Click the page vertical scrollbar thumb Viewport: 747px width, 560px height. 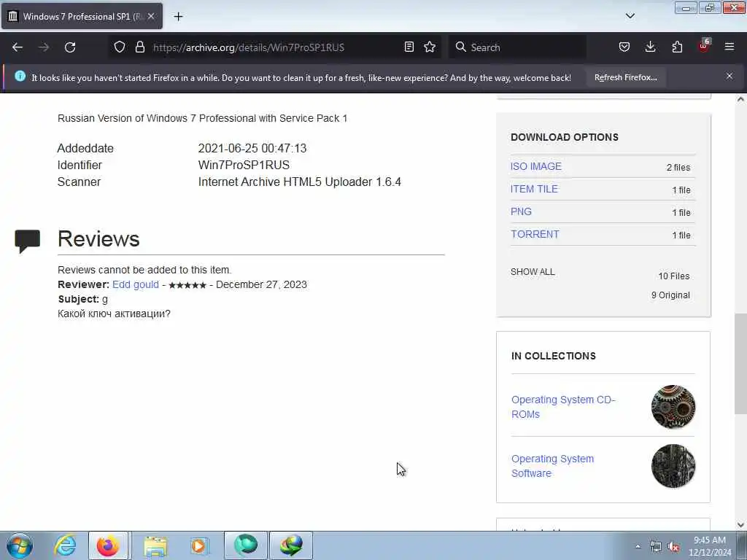740,363
